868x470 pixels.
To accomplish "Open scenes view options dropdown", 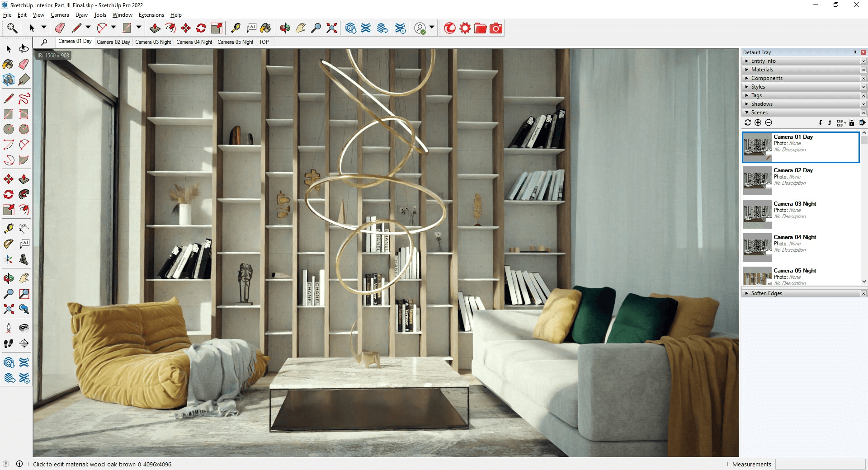I will coord(841,122).
